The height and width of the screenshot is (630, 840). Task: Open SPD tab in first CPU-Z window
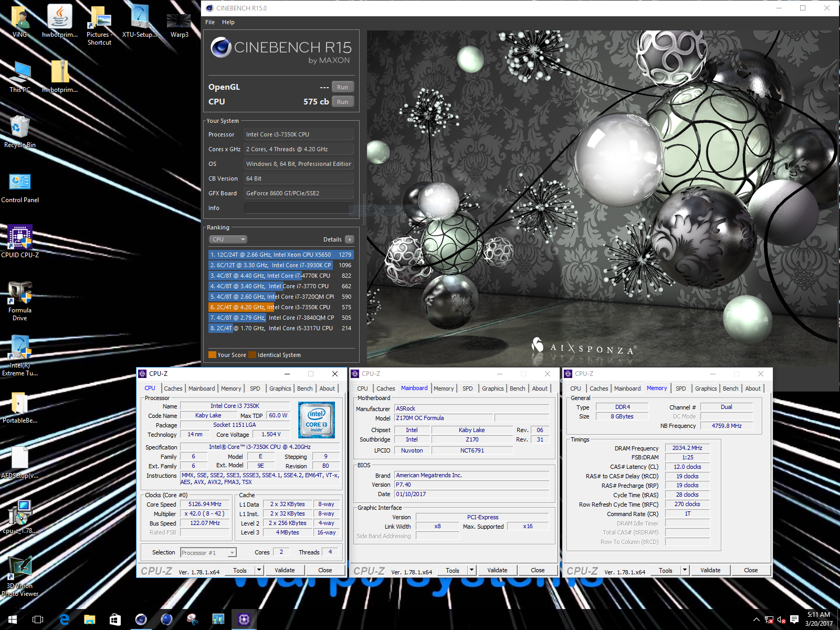point(255,388)
